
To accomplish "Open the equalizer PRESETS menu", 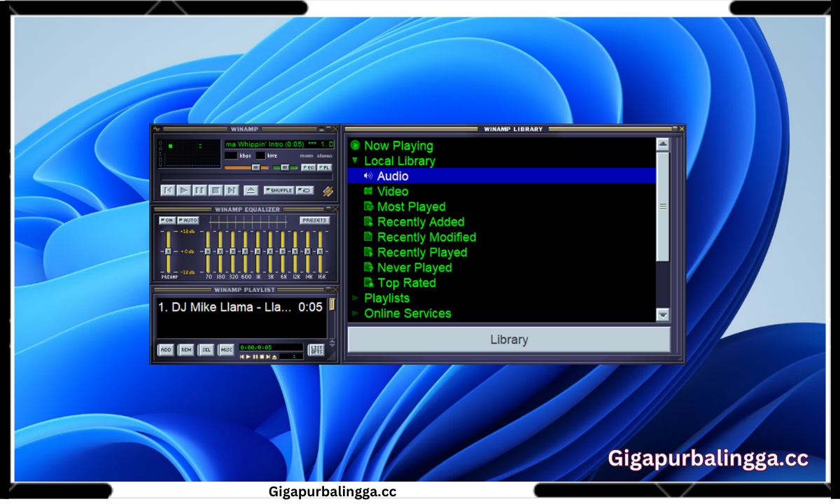I will tap(315, 220).
